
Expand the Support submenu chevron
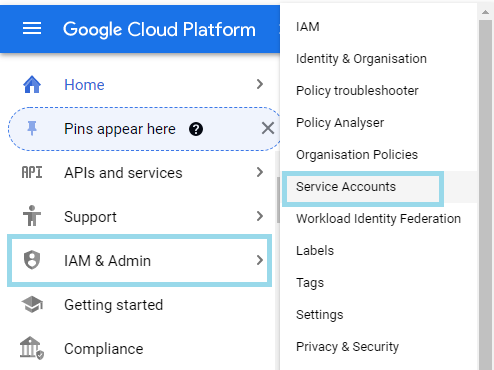pyautogui.click(x=260, y=216)
